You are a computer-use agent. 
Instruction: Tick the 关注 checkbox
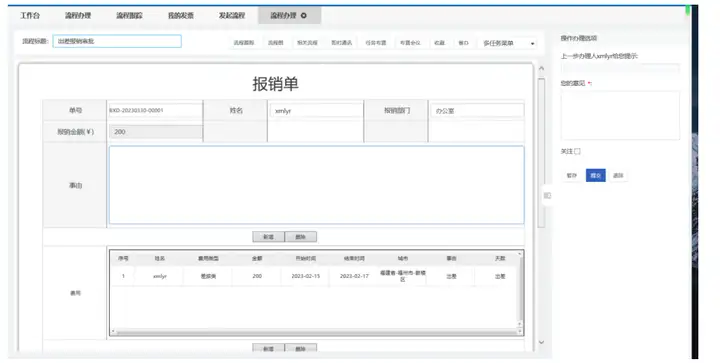(578, 151)
